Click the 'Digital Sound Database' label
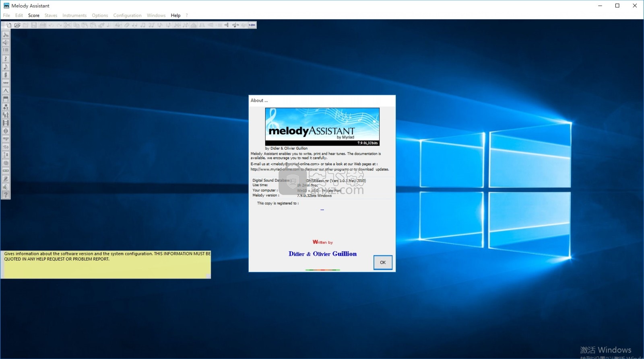Screen dimensions: 644x359 [x=272, y=181]
